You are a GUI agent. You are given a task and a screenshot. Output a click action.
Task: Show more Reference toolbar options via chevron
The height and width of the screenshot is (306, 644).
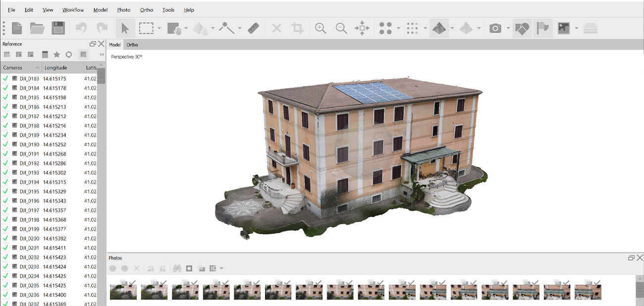(x=102, y=54)
